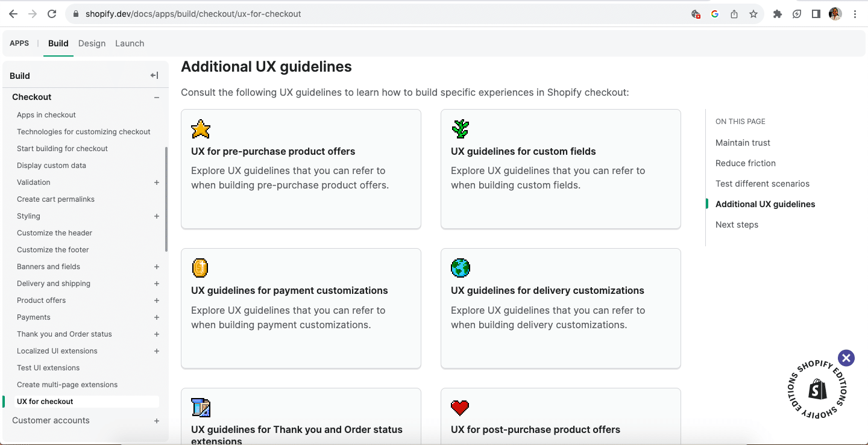Open Customize the header page
Image resolution: width=868 pixels, height=445 pixels.
tap(54, 233)
